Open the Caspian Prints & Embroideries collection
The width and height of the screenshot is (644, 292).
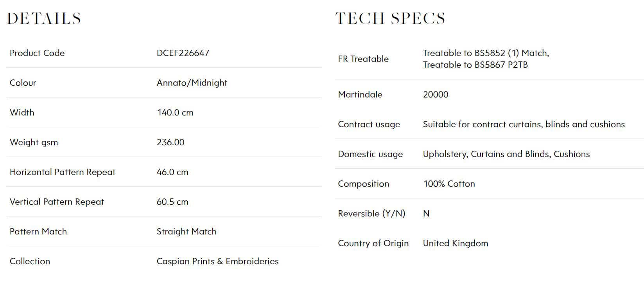click(218, 261)
